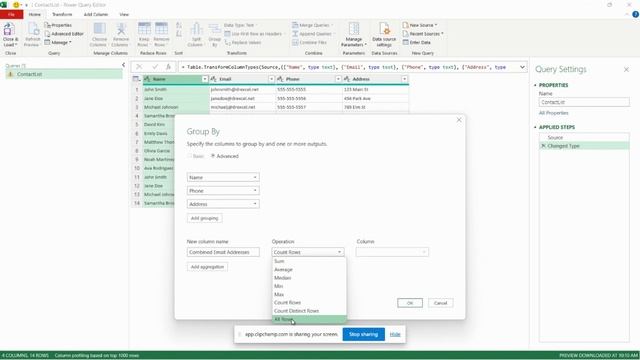Cancel the Group By dialog
This screenshot has height=360, width=640.
point(440,303)
